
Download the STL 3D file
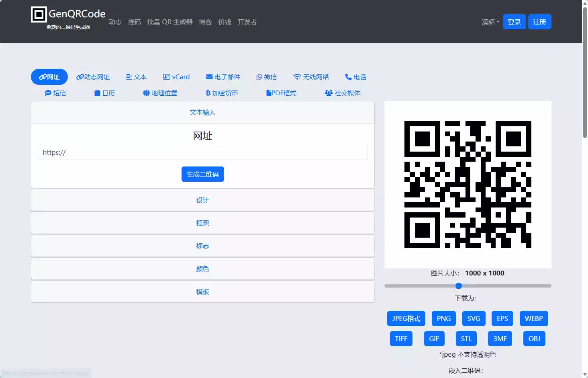click(466, 339)
